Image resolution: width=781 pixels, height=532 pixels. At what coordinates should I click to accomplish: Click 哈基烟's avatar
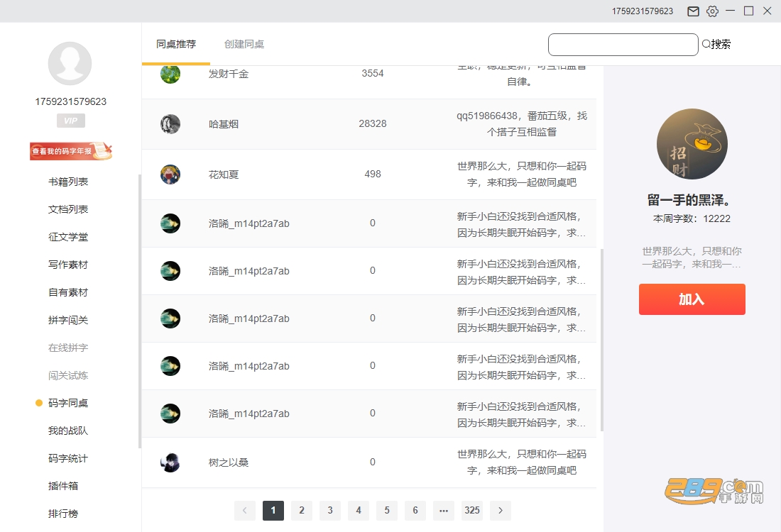[170, 124]
